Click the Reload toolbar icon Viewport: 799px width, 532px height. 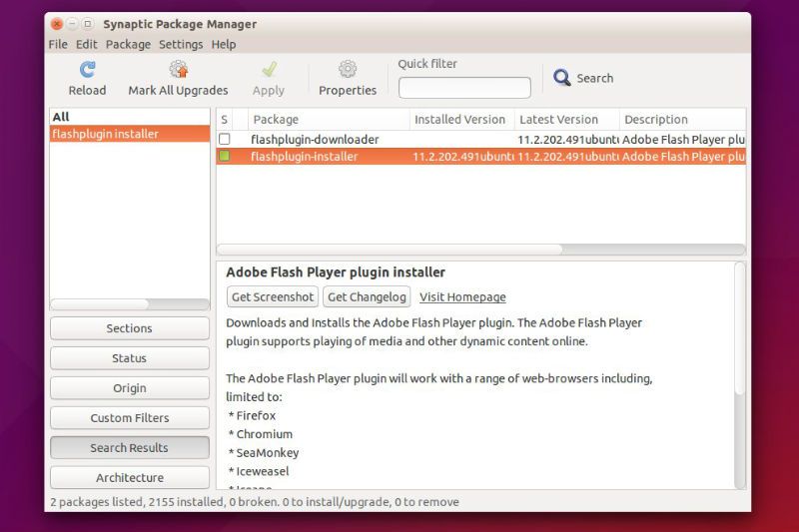[88, 69]
